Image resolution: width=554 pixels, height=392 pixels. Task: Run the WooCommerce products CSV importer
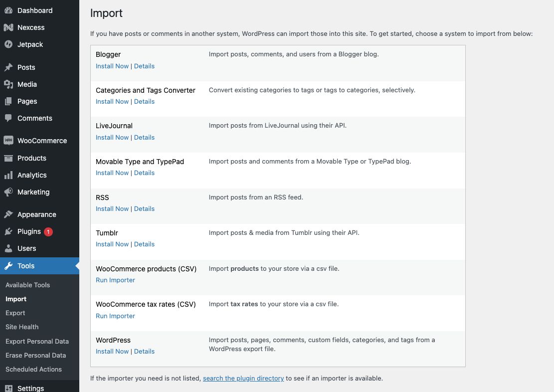115,280
